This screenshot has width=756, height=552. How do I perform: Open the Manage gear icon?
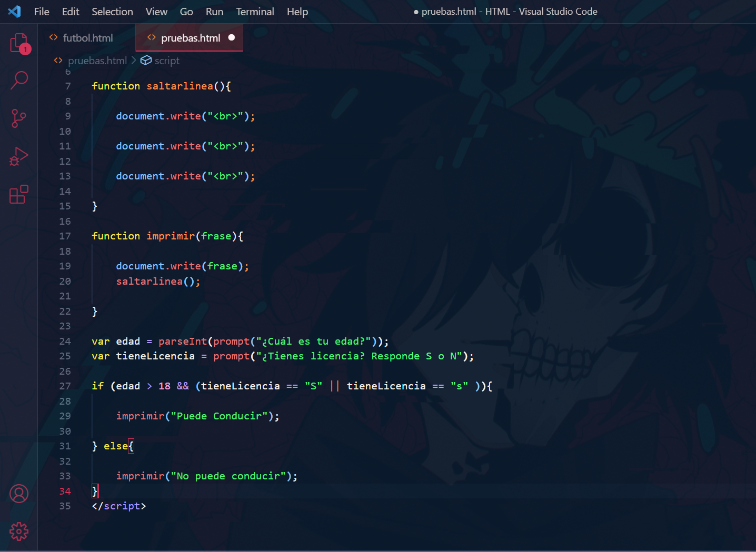pyautogui.click(x=19, y=531)
